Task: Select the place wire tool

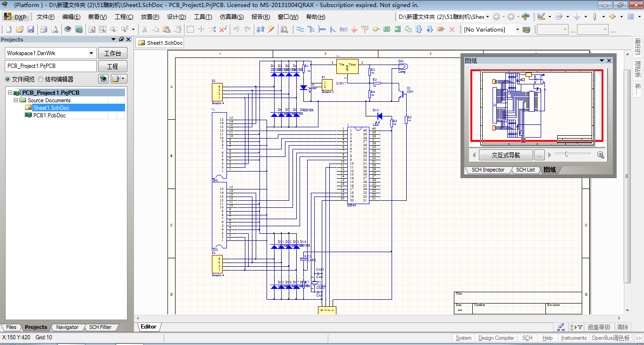Action: coord(300,29)
